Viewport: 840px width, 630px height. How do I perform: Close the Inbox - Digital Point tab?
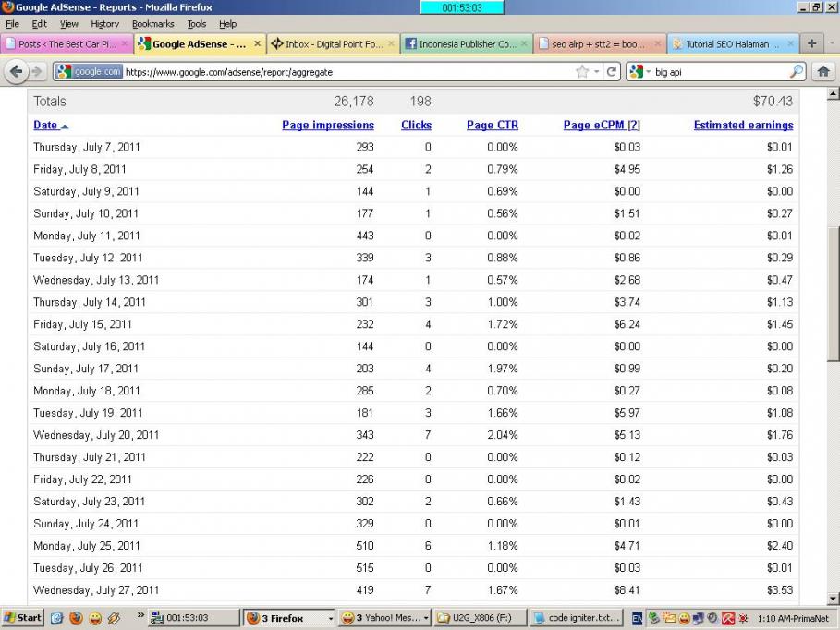click(391, 43)
